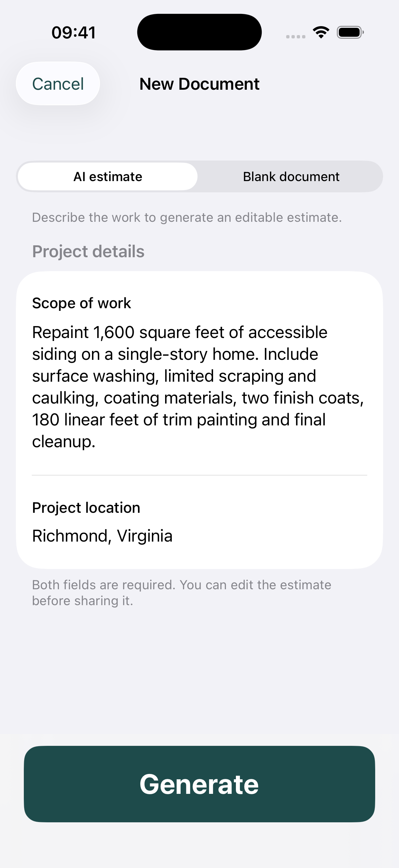The width and height of the screenshot is (399, 868).
Task: Tap the Generate button
Action: [x=199, y=784]
